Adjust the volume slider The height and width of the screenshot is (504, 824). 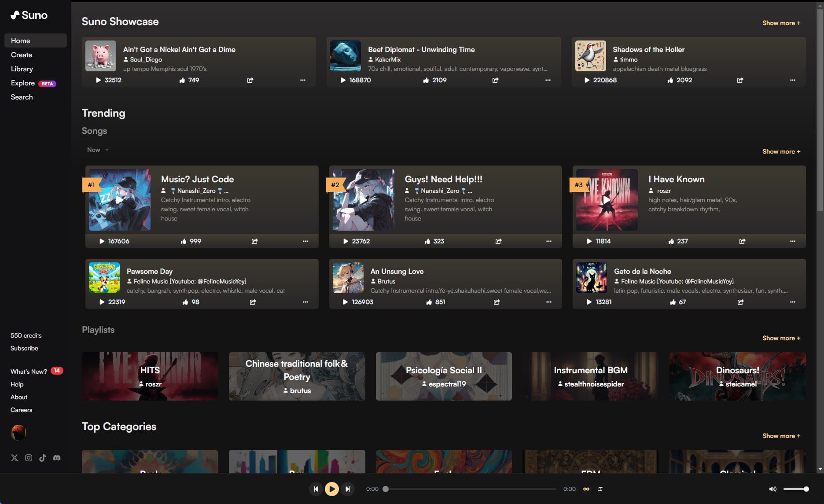[796, 489]
